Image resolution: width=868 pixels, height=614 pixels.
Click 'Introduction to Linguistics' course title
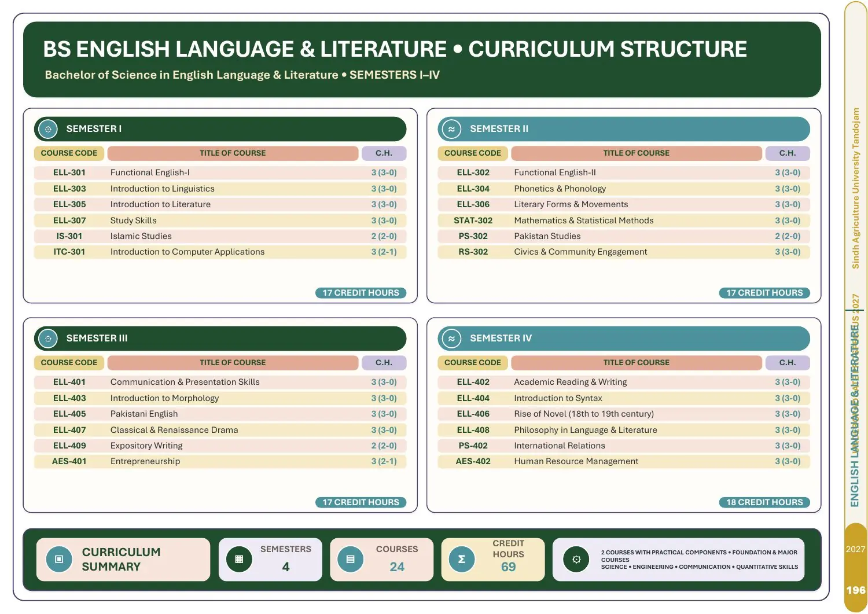(x=162, y=189)
